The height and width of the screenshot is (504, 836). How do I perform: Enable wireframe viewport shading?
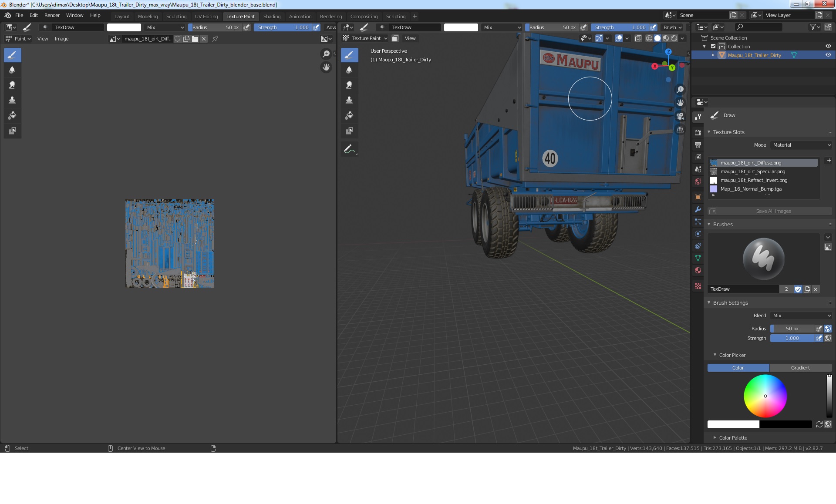click(x=649, y=38)
